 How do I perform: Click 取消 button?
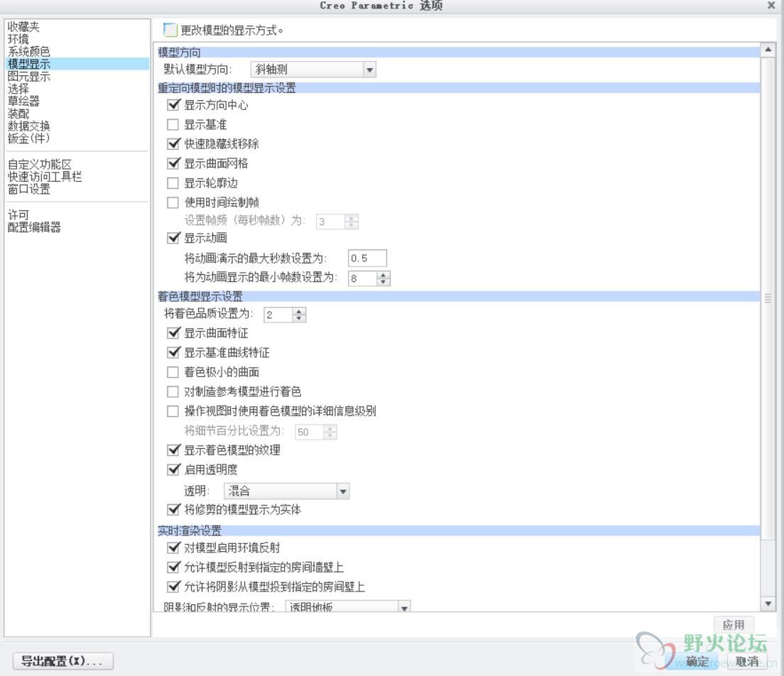(747, 662)
